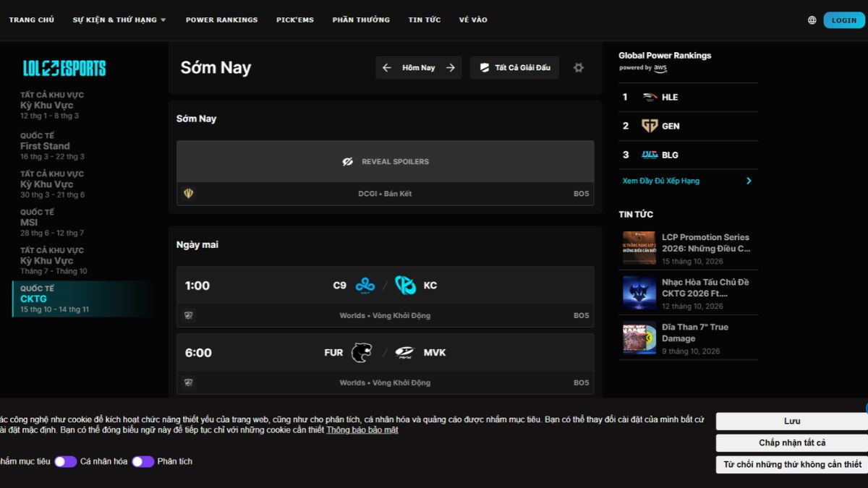Go to next day arrow

pyautogui.click(x=451, y=68)
